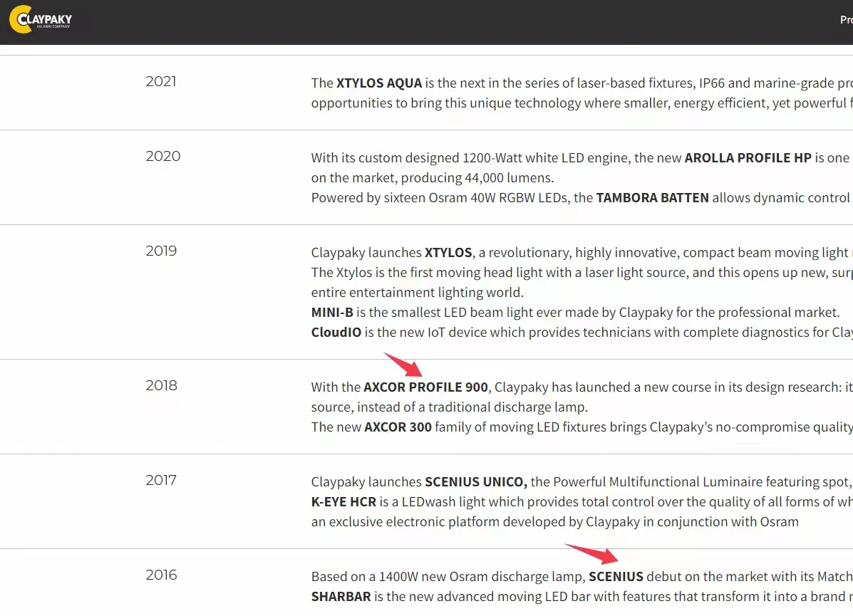Image resolution: width=853 pixels, height=616 pixels.
Task: Click the red arrow pointing at AXCOR PROFILE 900
Action: (403, 365)
